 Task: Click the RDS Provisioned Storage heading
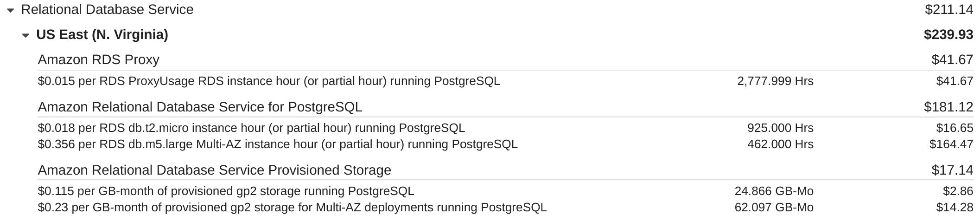[214, 170]
